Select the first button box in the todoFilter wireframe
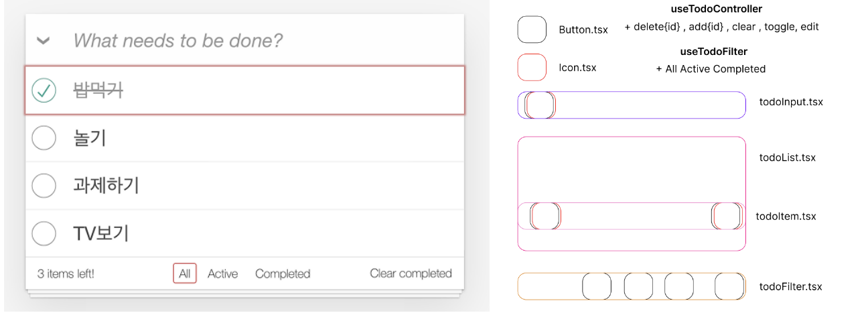Viewport: 868px width, 315px height. tap(596, 286)
